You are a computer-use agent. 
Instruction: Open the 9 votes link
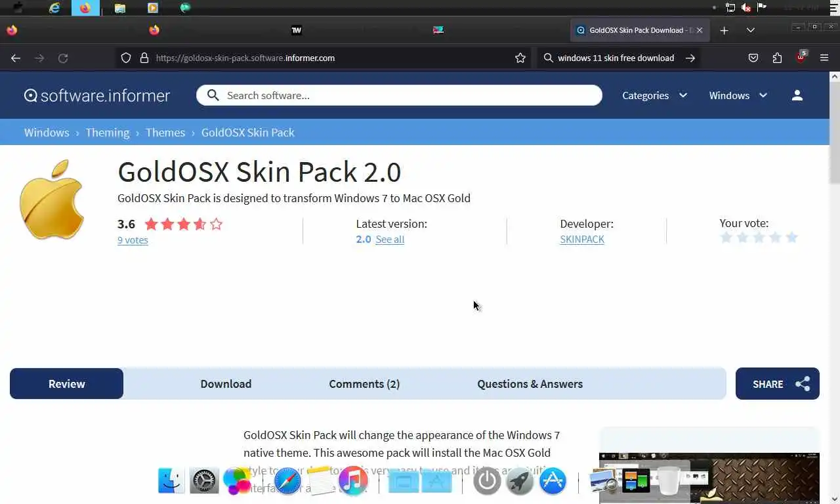133,240
